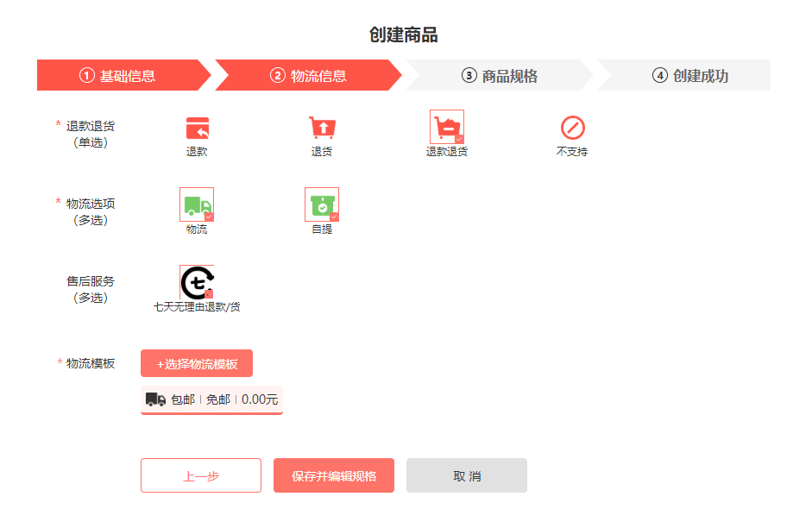The height and width of the screenshot is (528, 812).
Task: Click the 创建商品 page title
Action: (x=403, y=35)
